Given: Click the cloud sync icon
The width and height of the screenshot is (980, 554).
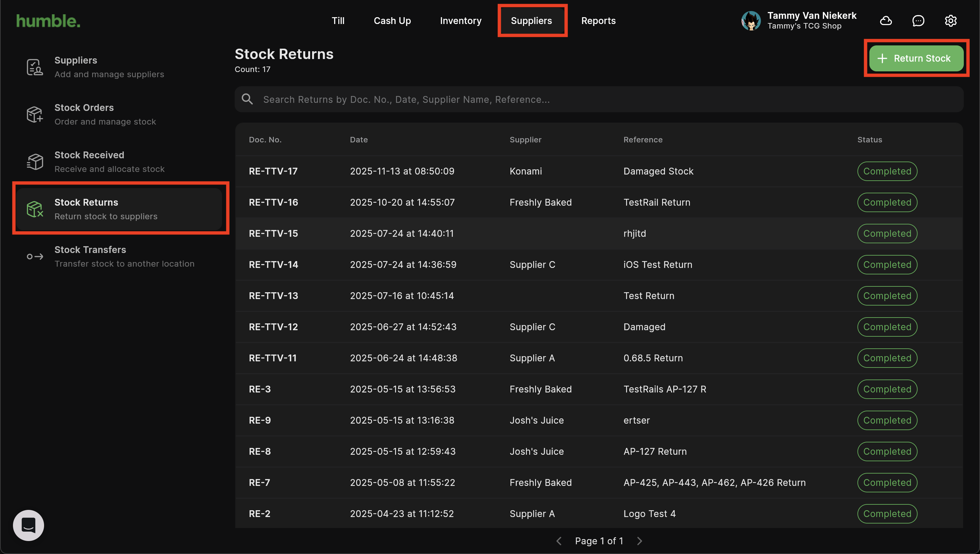Looking at the screenshot, I should pyautogui.click(x=886, y=20).
